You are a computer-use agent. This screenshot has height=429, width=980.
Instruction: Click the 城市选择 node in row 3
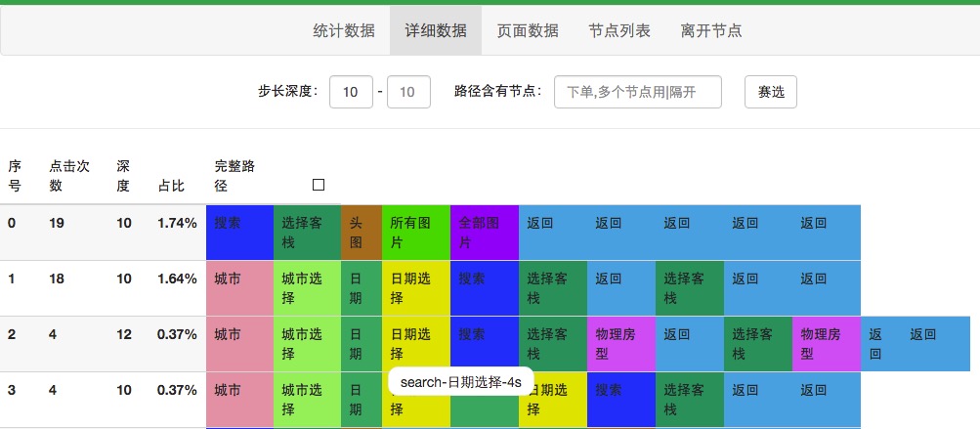[308, 400]
